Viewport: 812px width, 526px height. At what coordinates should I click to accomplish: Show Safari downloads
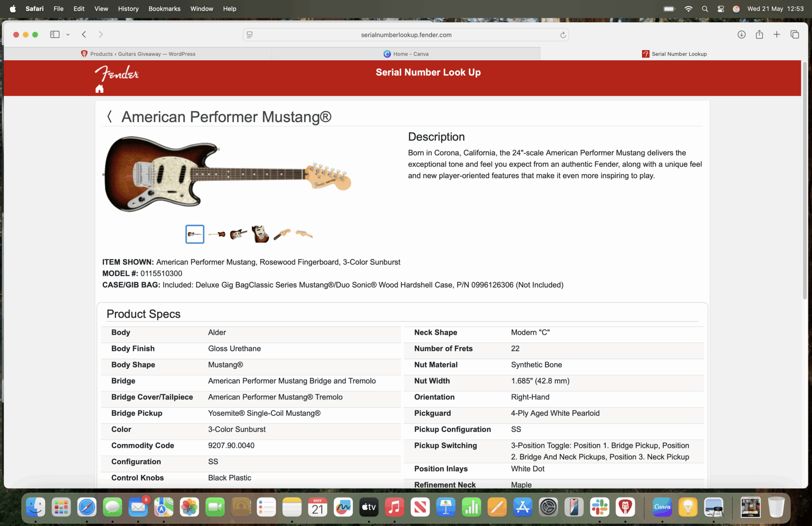[741, 35]
